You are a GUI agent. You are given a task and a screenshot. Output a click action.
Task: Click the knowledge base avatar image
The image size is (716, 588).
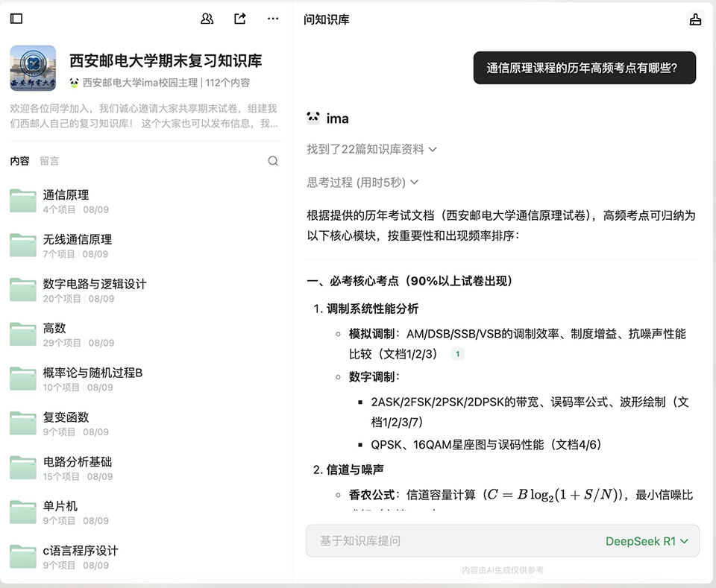33,68
